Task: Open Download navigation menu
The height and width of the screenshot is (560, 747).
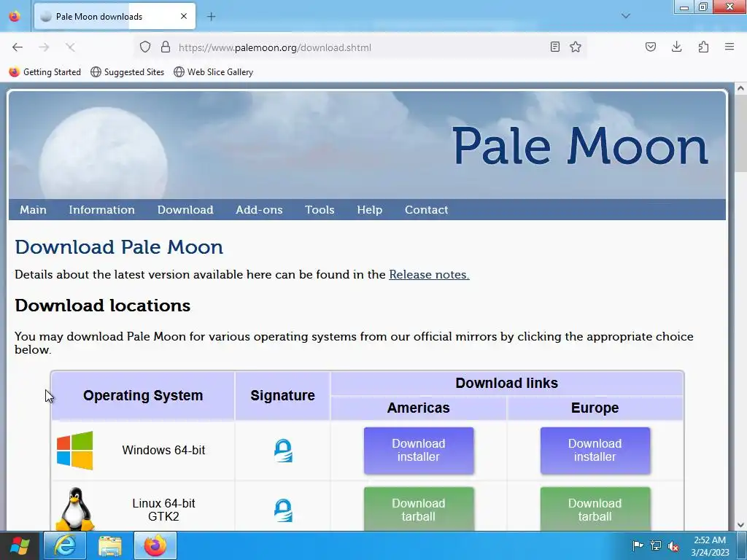Action: pyautogui.click(x=185, y=209)
